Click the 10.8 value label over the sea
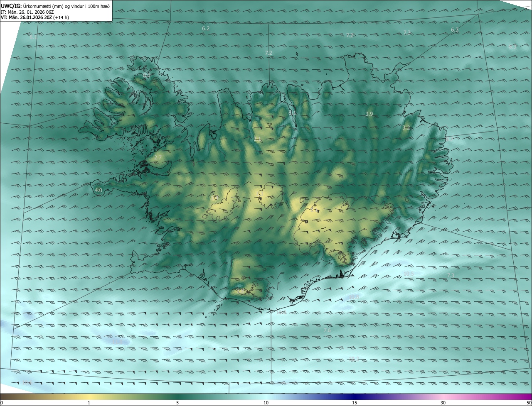This screenshot has width=532, height=406. pyautogui.click(x=354, y=296)
